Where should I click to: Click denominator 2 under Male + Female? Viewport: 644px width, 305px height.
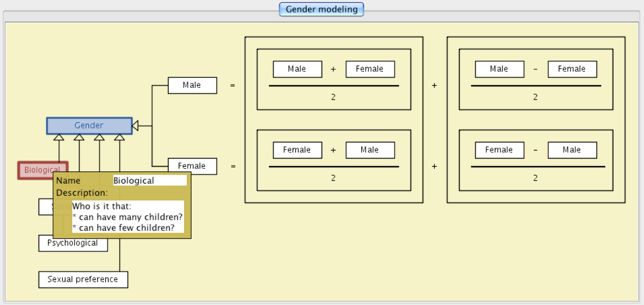[x=333, y=97]
